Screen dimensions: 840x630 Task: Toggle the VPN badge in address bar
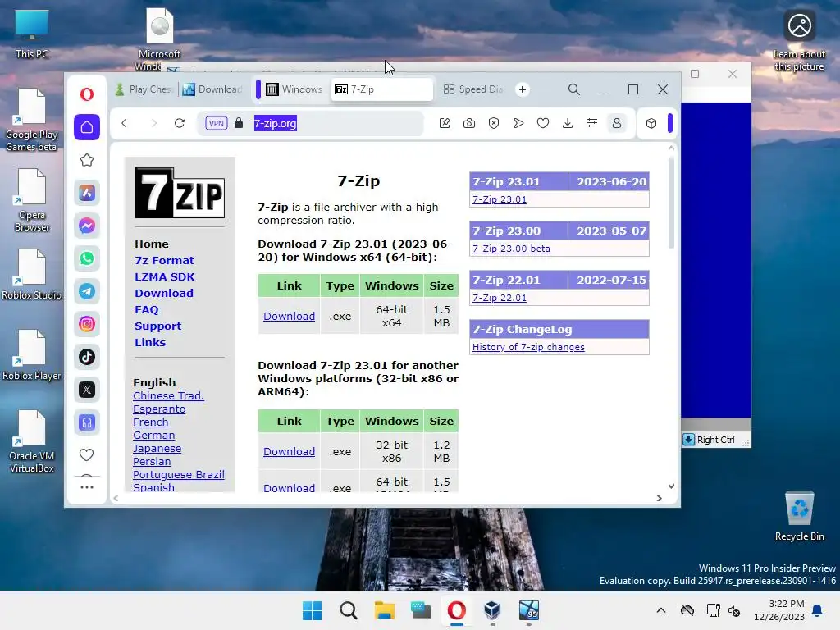217,123
